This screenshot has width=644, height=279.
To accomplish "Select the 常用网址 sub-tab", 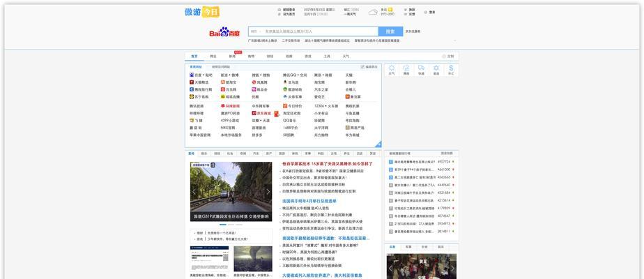I will (195, 66).
